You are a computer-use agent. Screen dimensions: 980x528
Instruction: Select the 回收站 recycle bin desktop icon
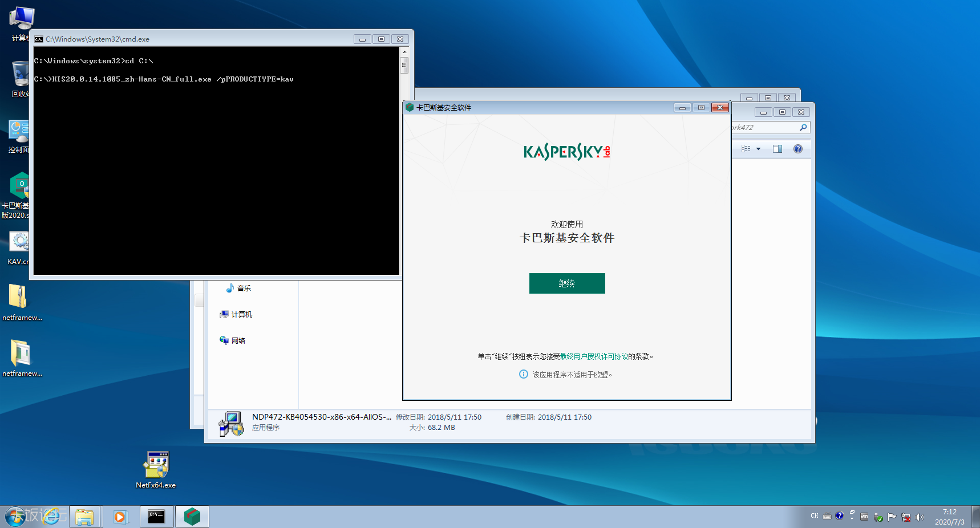pos(21,79)
